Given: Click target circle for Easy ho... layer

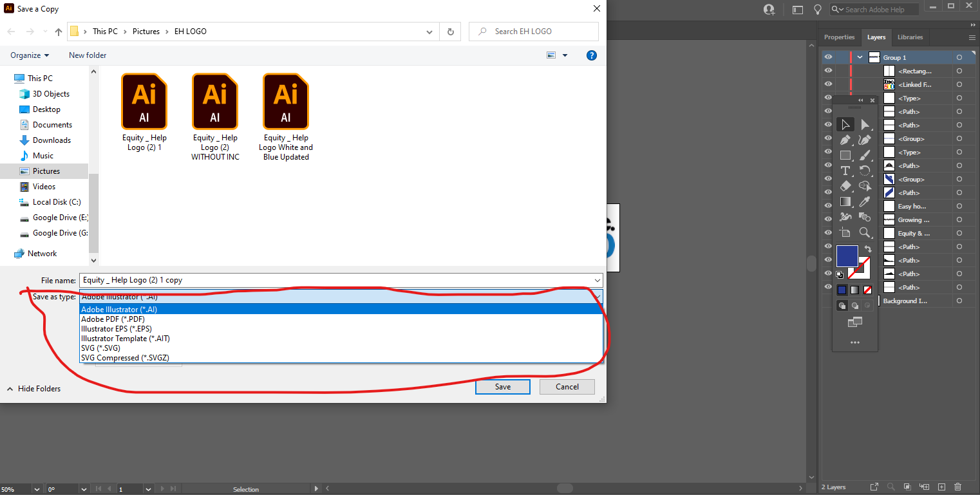Looking at the screenshot, I should coord(959,206).
